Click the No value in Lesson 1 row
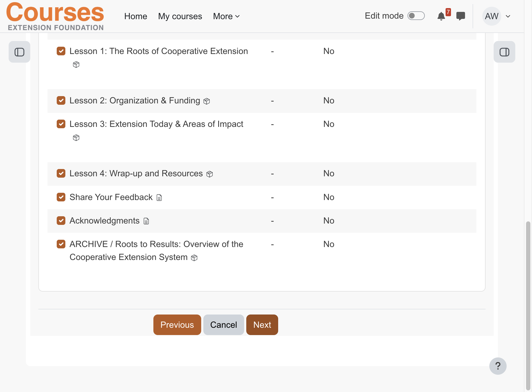The image size is (532, 392). [x=329, y=51]
